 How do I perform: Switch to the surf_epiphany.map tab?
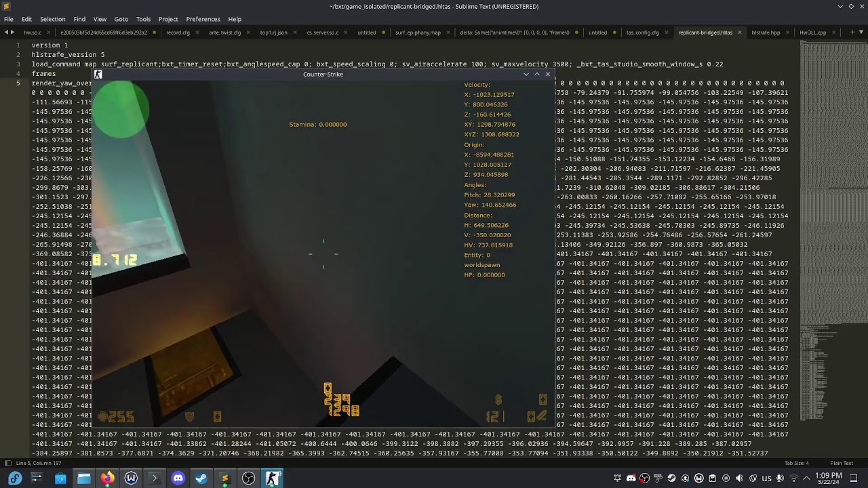418,32
